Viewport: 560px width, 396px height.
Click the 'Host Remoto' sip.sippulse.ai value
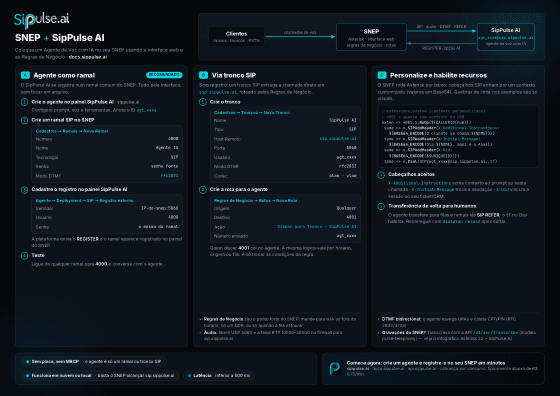tap(338, 139)
